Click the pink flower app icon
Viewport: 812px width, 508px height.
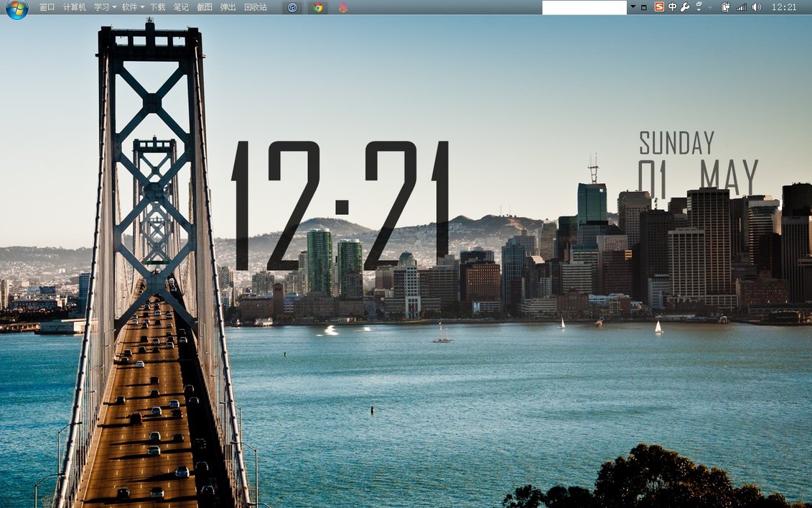tap(343, 7)
